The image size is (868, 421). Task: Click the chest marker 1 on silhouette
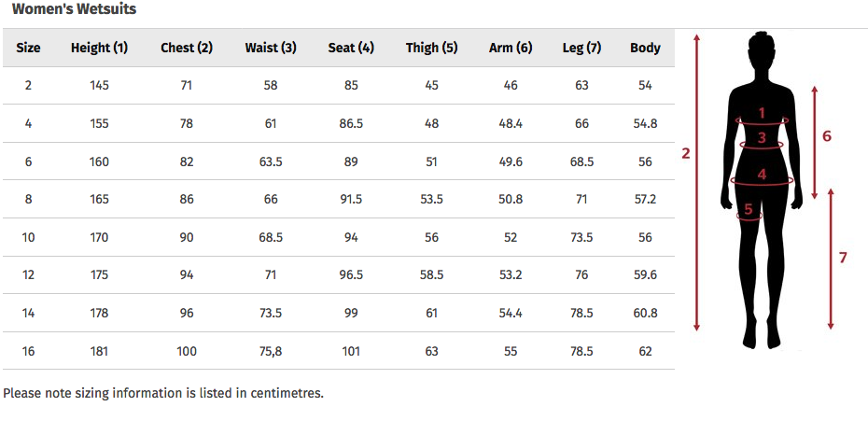762,114
